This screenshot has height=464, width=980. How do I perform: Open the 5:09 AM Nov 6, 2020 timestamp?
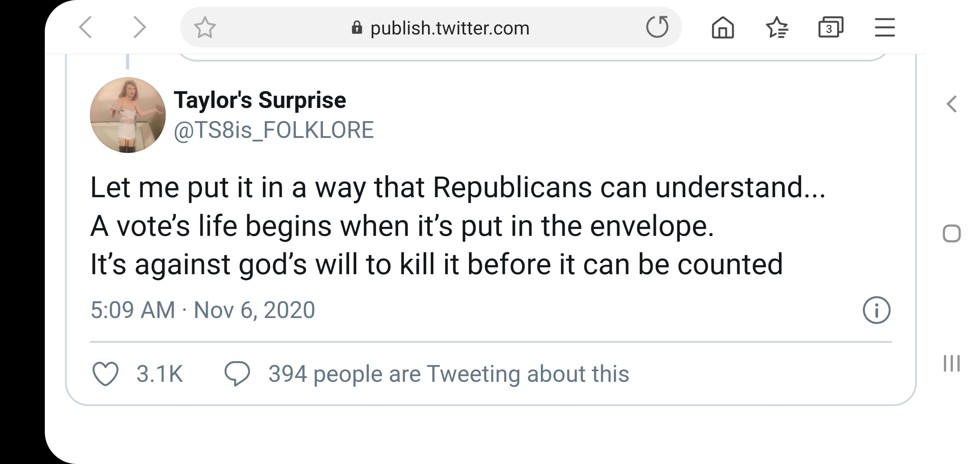pos(203,310)
